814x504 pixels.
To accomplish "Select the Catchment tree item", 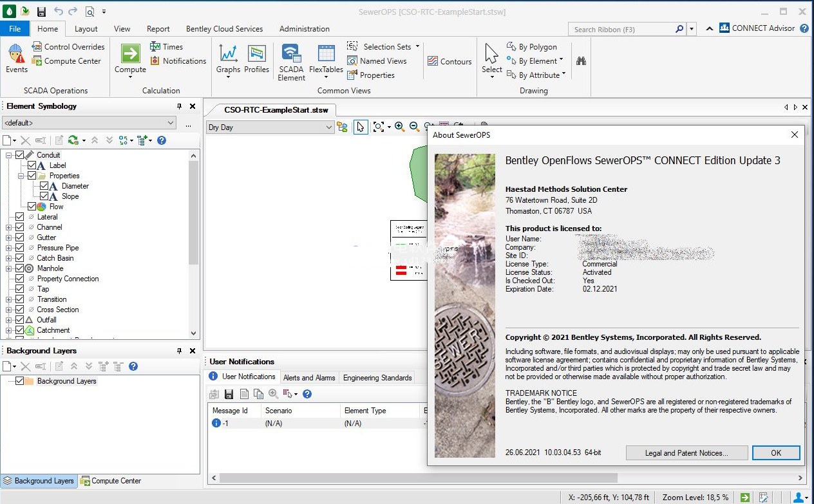I will point(53,330).
